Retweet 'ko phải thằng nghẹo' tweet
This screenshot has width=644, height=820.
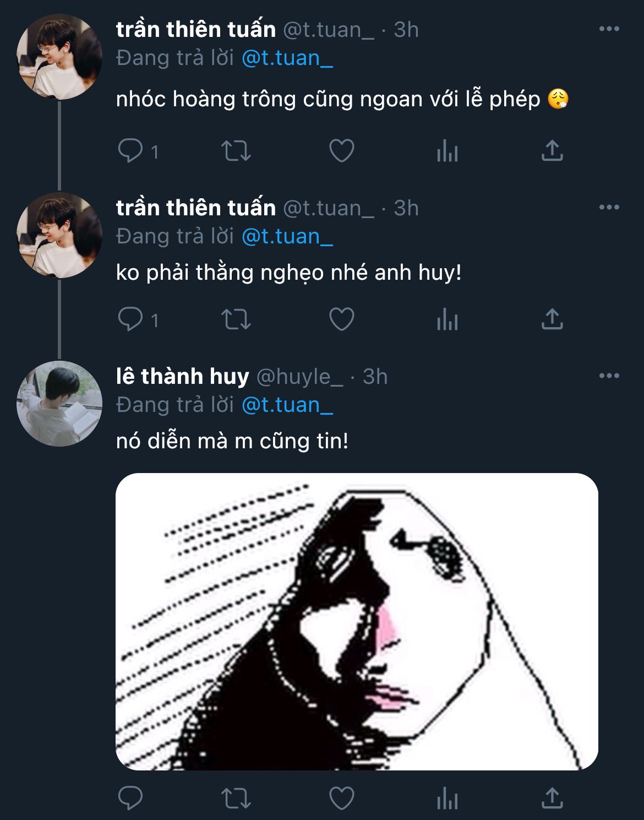236,319
